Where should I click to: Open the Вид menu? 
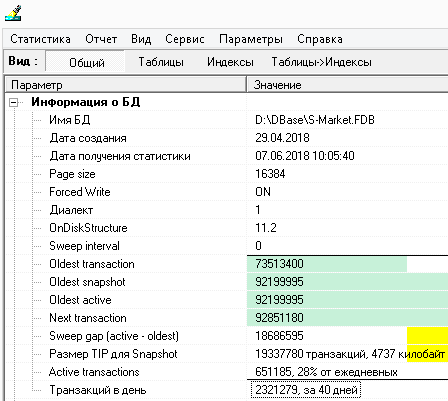pos(141,39)
